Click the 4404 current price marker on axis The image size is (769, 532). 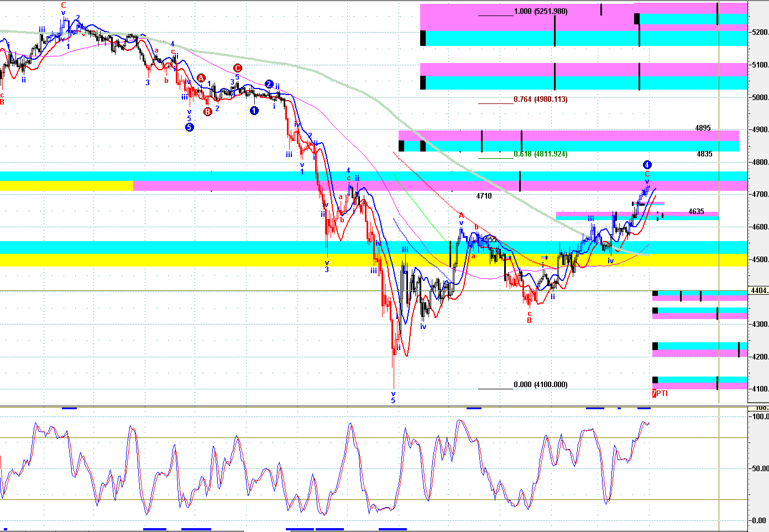coord(758,291)
